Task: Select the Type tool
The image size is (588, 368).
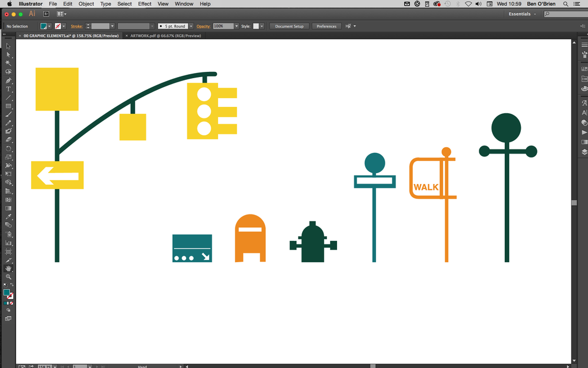Action: point(8,89)
